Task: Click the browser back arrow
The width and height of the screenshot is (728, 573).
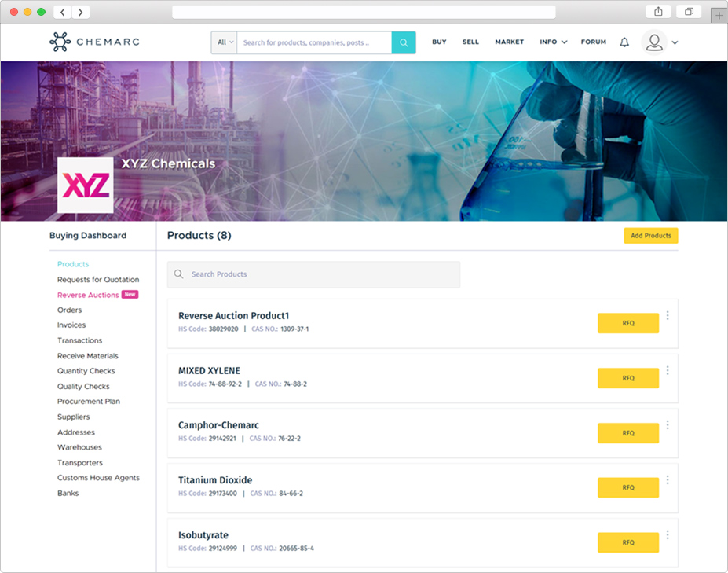Action: (63, 12)
